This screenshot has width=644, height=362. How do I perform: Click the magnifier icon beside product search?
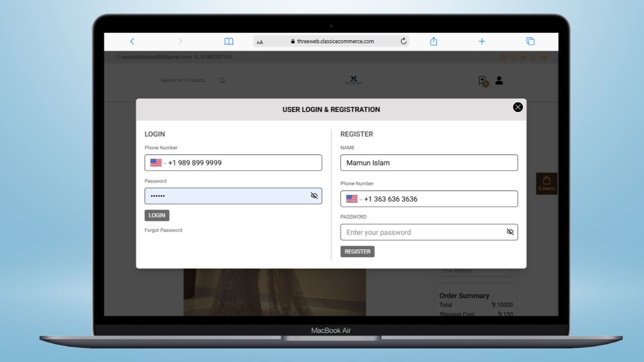point(222,80)
